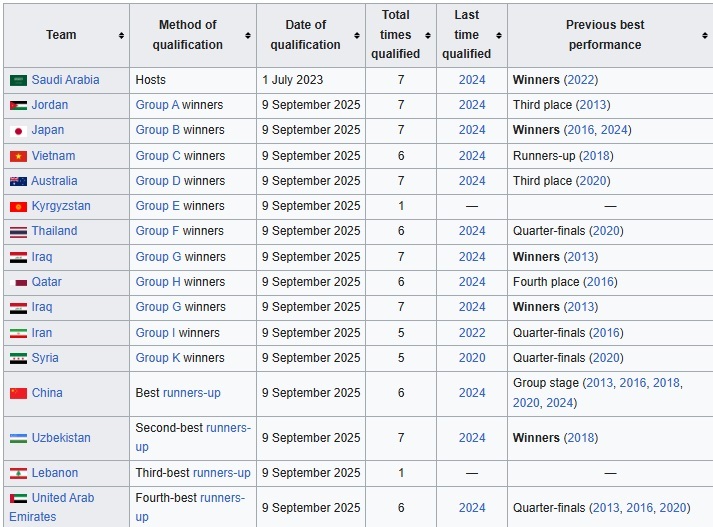
Task: Open the Jordan team link
Action: click(50, 105)
